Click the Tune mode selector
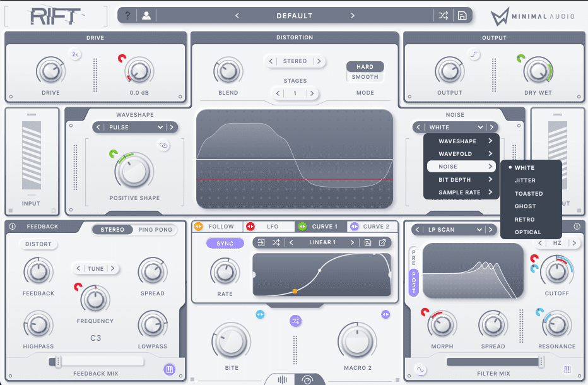Viewport: 588px width, 385px height. [x=96, y=269]
